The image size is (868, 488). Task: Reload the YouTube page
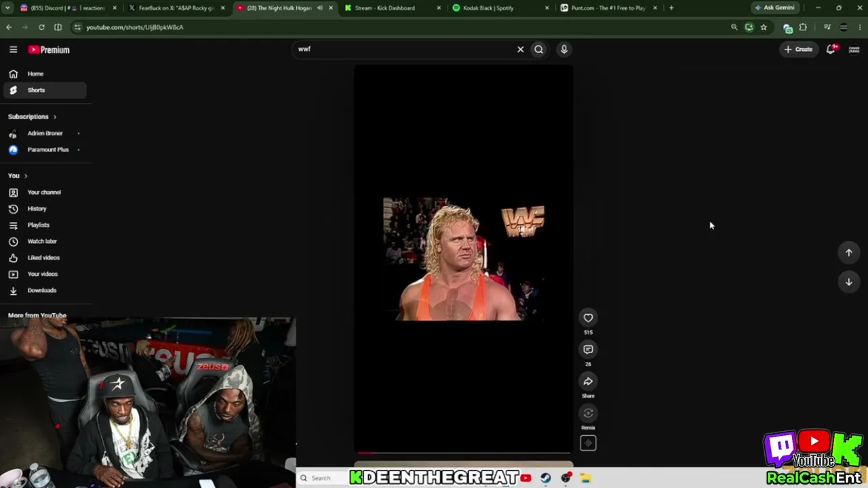pyautogui.click(x=41, y=27)
